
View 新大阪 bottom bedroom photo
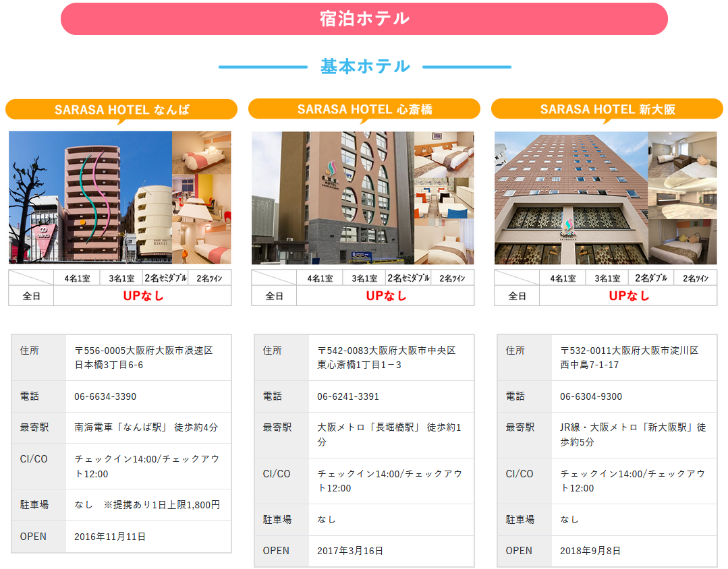point(683,242)
